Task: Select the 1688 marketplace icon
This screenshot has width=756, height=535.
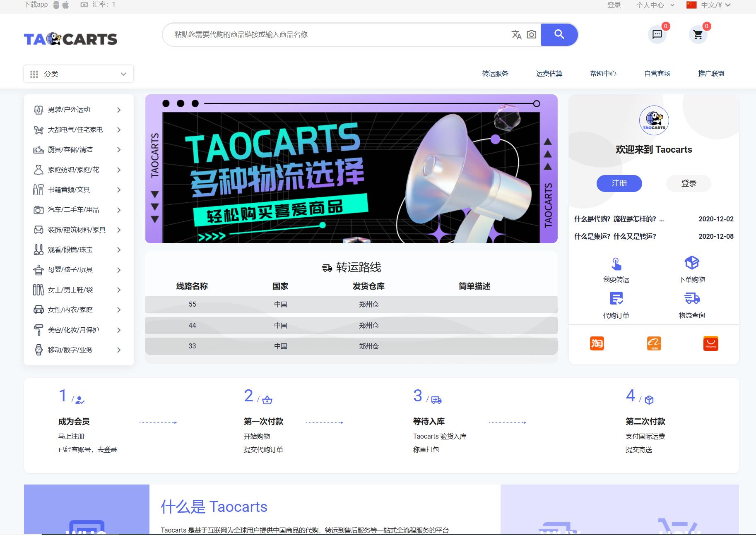Action: click(654, 343)
